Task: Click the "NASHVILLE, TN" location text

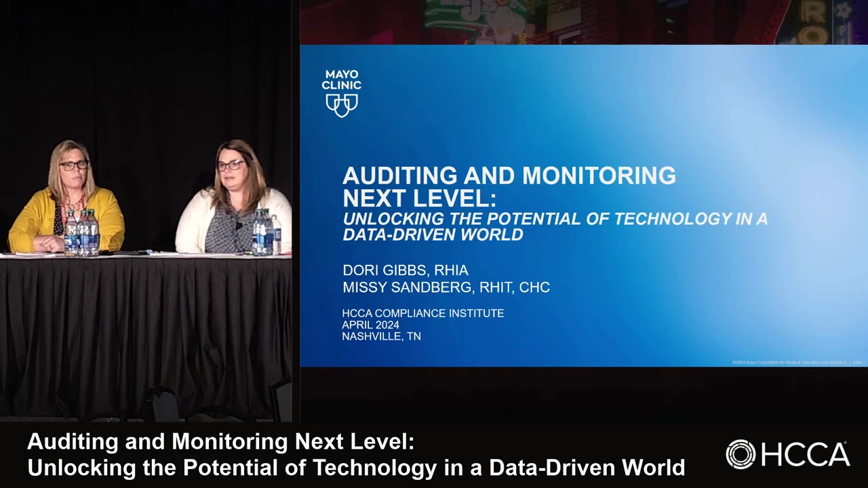Action: click(x=381, y=336)
